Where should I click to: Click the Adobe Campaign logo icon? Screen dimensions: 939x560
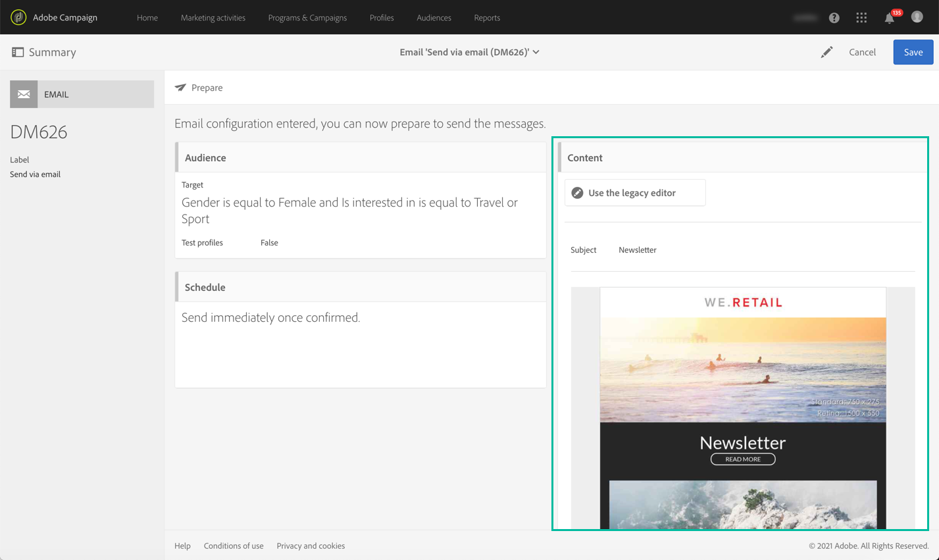18,17
